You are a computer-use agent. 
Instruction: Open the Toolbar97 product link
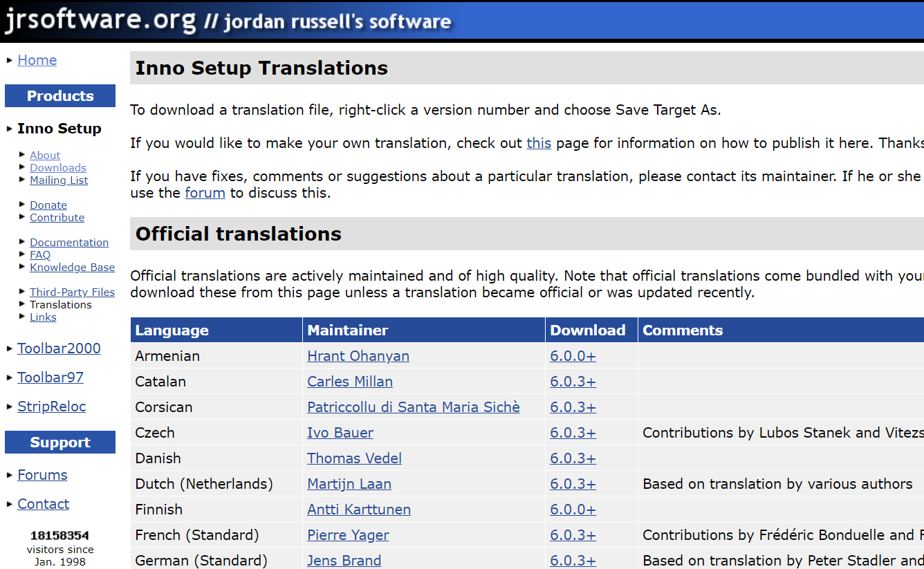tap(50, 377)
